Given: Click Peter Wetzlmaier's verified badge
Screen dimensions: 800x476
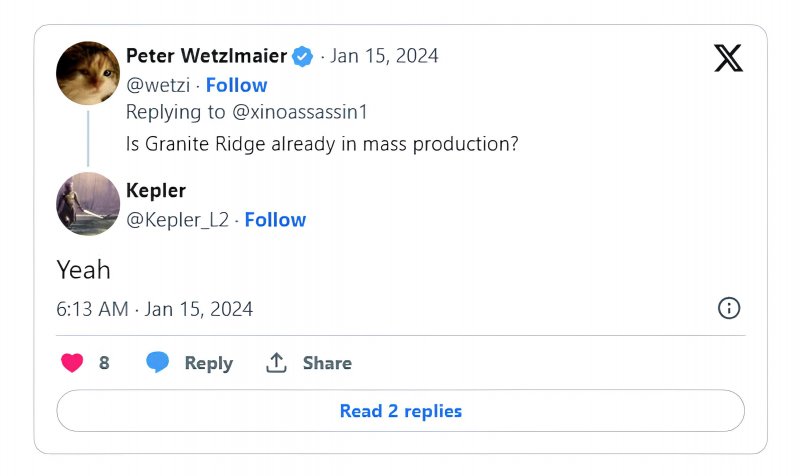Looking at the screenshot, I should click(x=302, y=56).
